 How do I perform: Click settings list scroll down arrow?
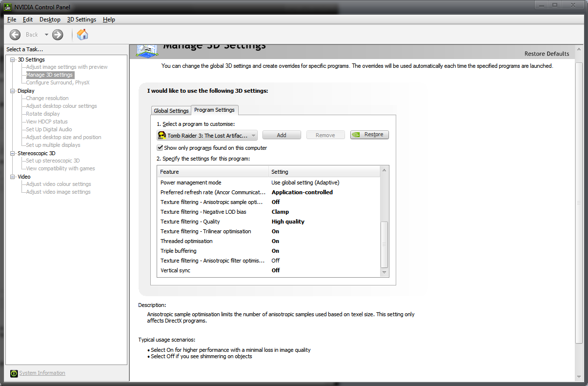(x=384, y=273)
